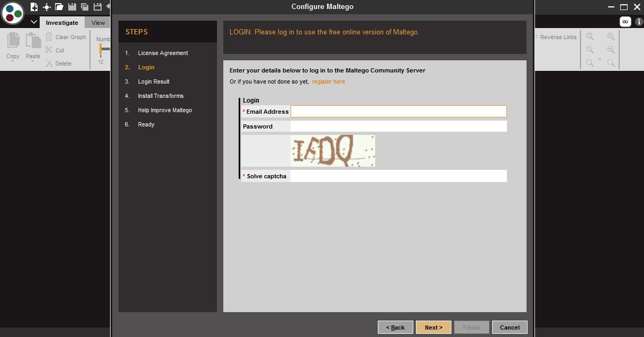Screen dimensions: 644x337
Task: Open the Maltego application menu logo
Action: (x=13, y=13)
